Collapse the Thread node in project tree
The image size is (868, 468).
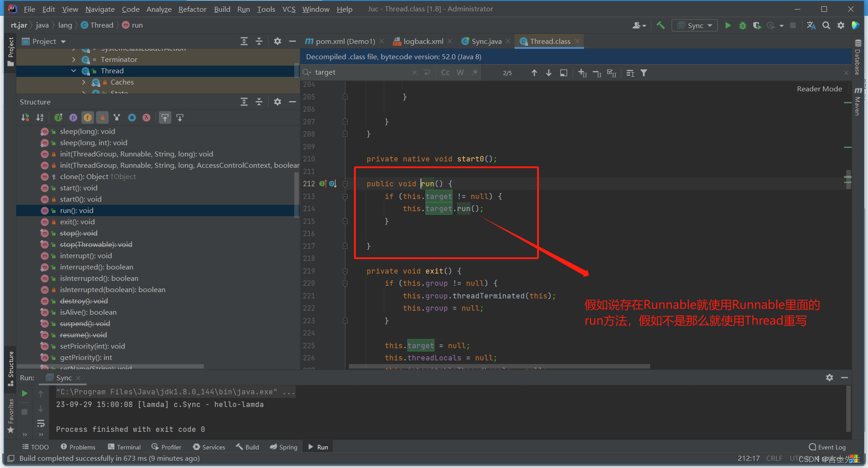[x=74, y=71]
